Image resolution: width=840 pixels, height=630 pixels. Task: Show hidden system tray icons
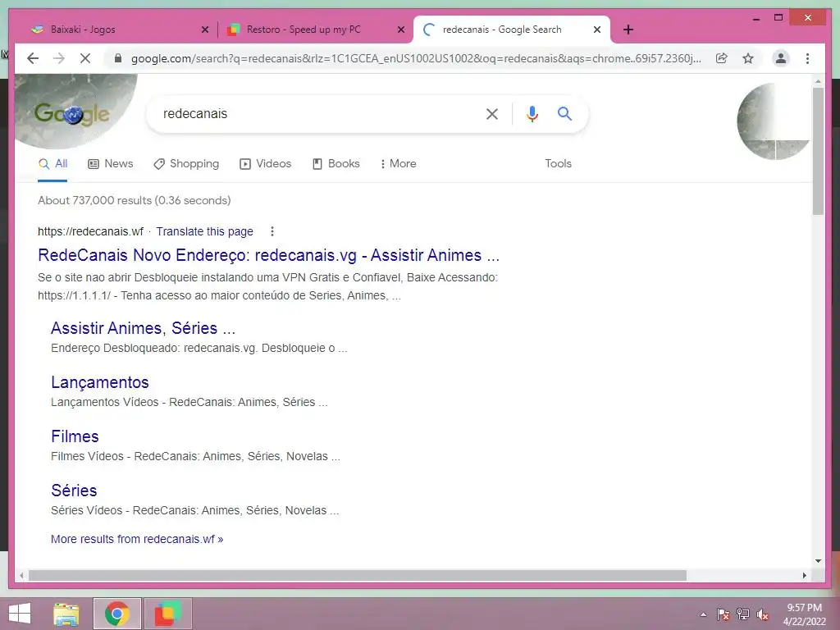pyautogui.click(x=703, y=614)
